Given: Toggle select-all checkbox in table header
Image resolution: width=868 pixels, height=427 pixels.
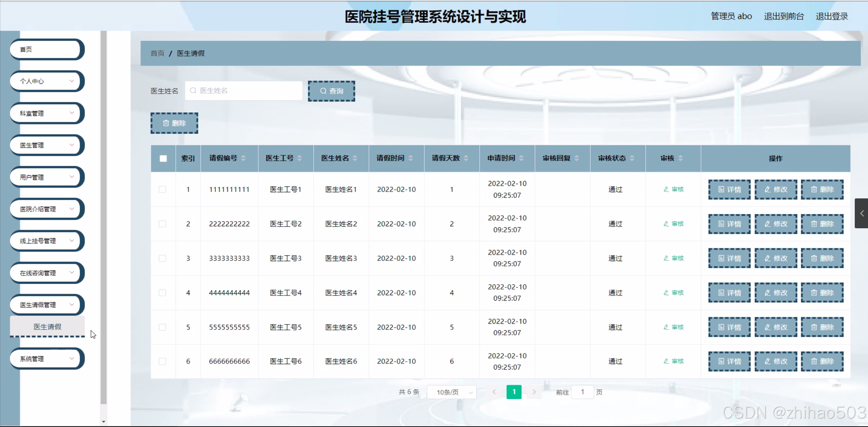Looking at the screenshot, I should [163, 158].
